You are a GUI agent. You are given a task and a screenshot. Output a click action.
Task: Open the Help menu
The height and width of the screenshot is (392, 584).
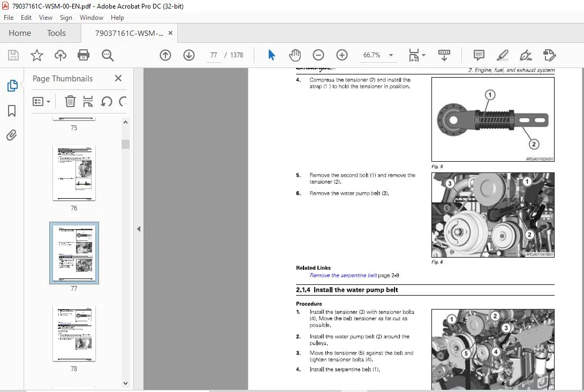click(117, 18)
